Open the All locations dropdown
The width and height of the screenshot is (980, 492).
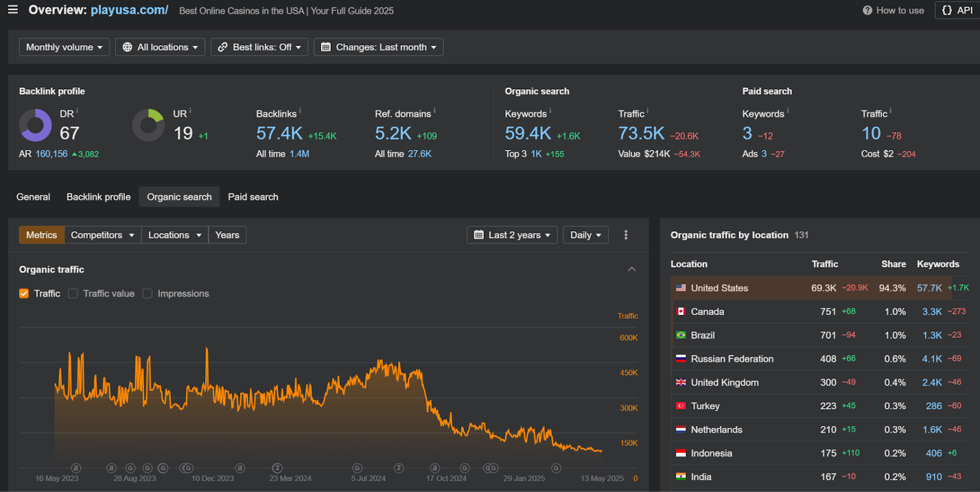[x=160, y=47]
